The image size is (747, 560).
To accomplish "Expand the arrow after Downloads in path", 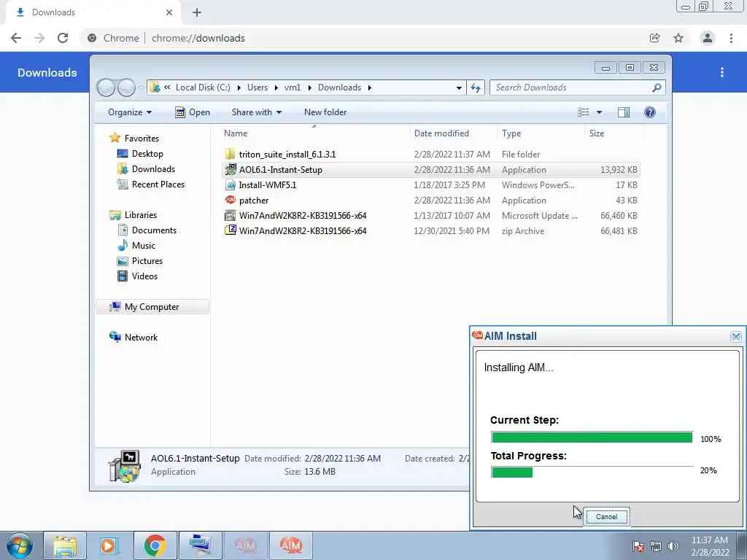I will click(369, 87).
